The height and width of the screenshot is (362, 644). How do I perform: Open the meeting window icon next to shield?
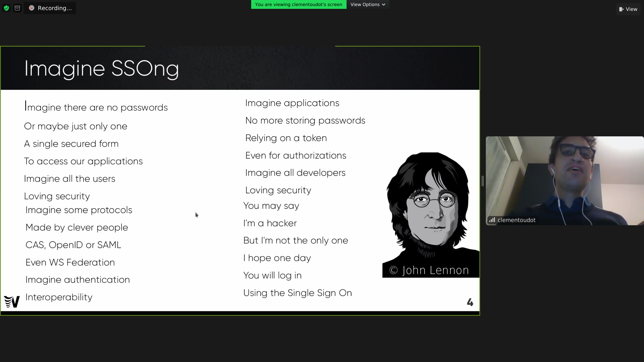click(x=17, y=8)
